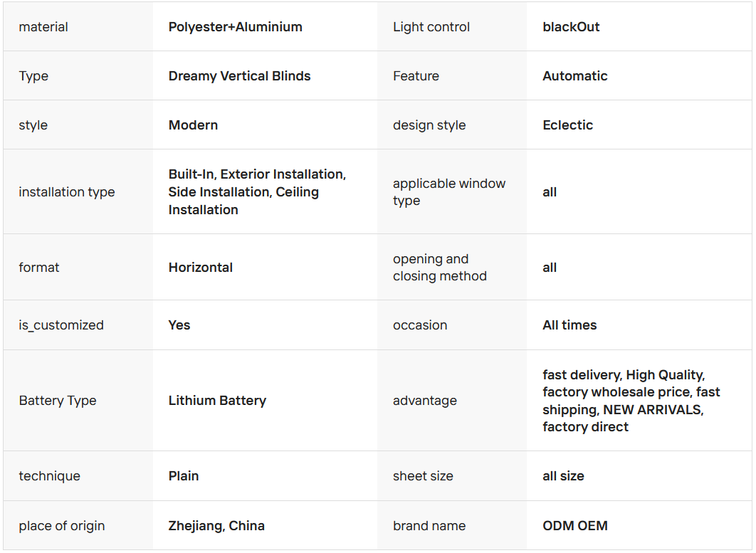Viewport: 756px width, 553px height.
Task: Click the 'Eclectic' design style value
Action: click(567, 125)
